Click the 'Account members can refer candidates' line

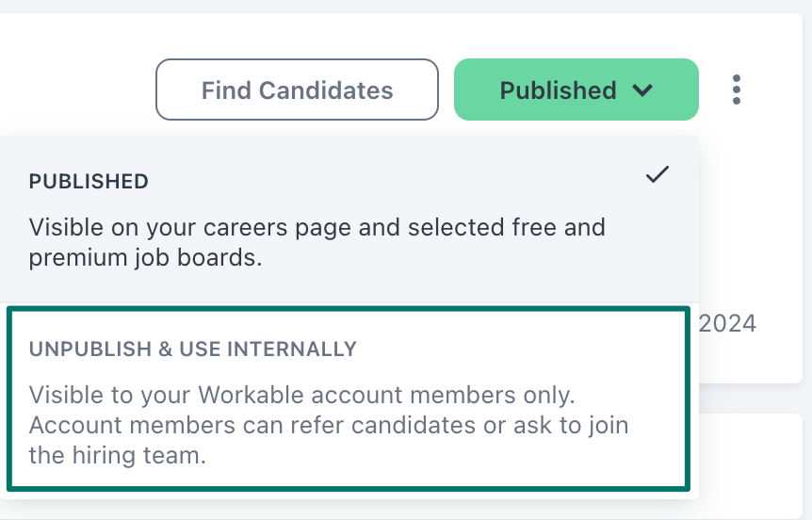click(x=328, y=425)
